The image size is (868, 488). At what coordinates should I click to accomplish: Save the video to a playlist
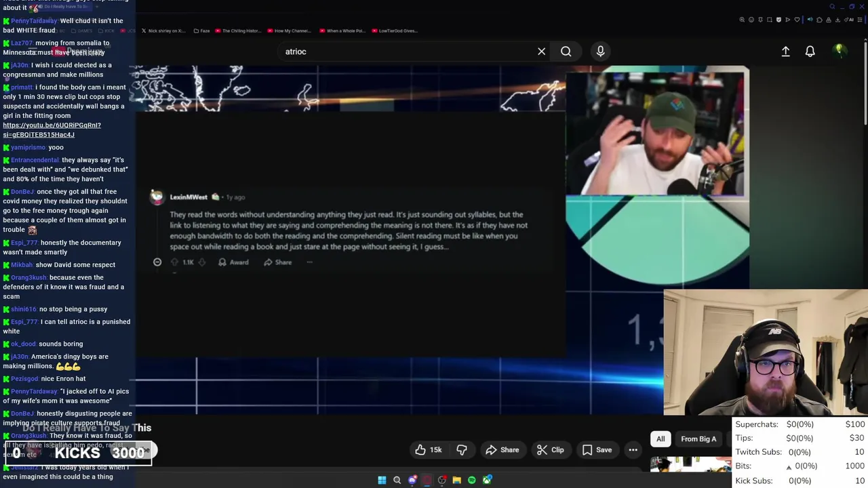tap(597, 450)
